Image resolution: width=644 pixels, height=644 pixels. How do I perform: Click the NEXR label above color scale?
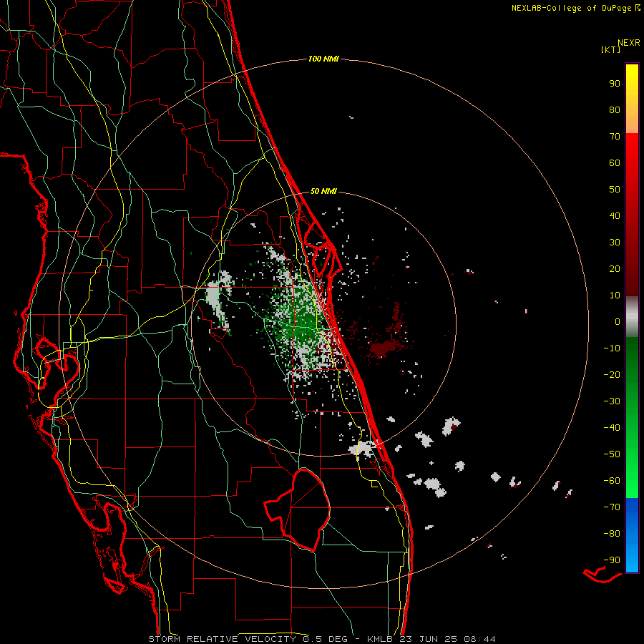click(628, 43)
